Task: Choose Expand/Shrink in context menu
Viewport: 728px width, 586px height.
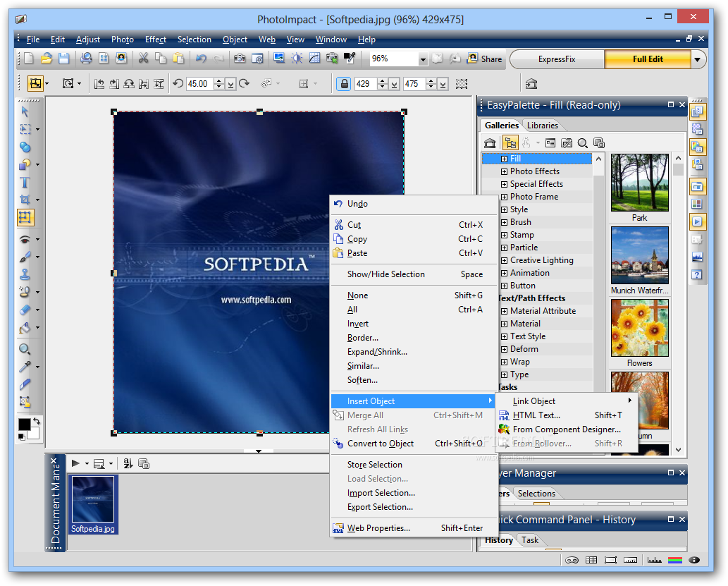Action: pyautogui.click(x=413, y=352)
